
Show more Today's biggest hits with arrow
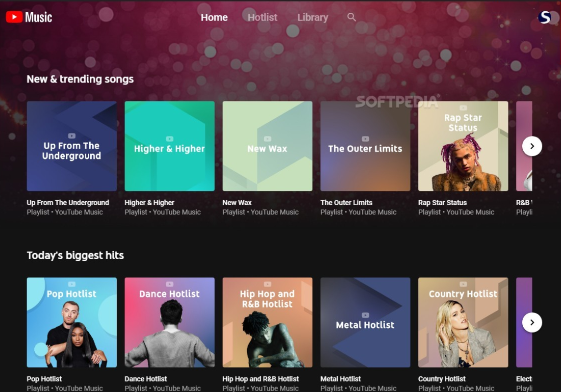click(x=532, y=322)
